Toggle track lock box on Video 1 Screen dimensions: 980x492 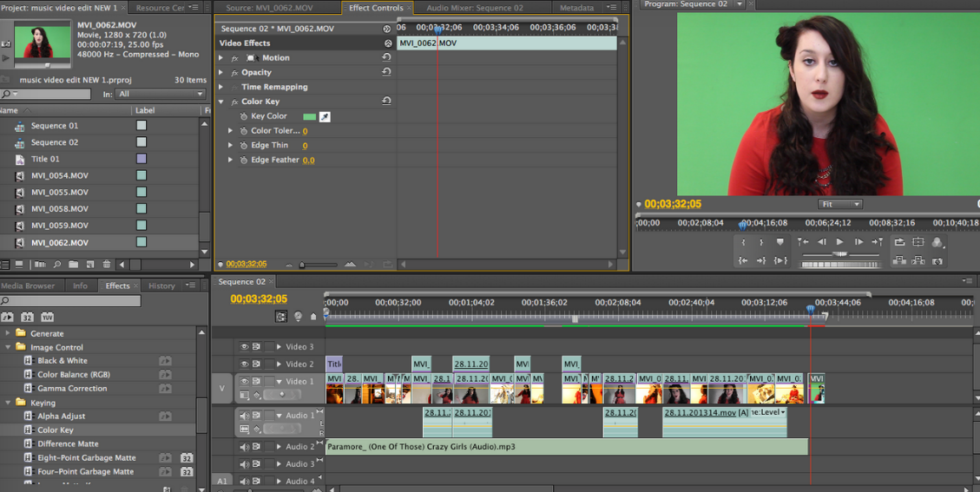pos(269,381)
